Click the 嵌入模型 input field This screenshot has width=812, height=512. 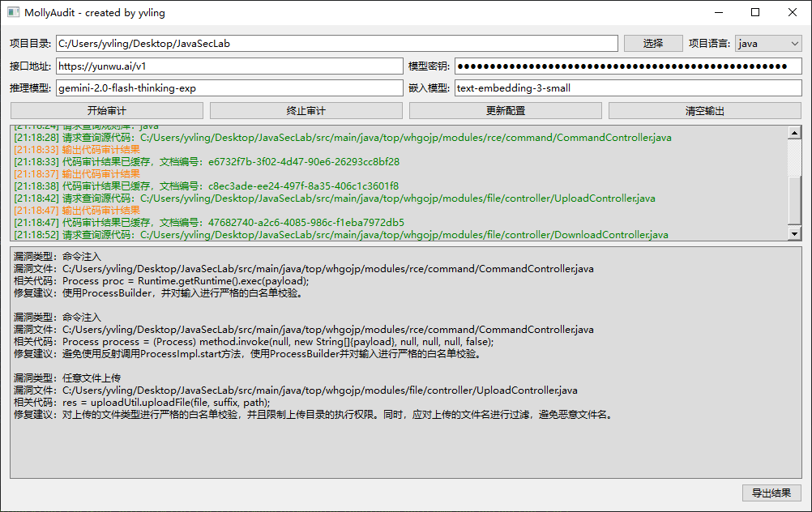(627, 88)
